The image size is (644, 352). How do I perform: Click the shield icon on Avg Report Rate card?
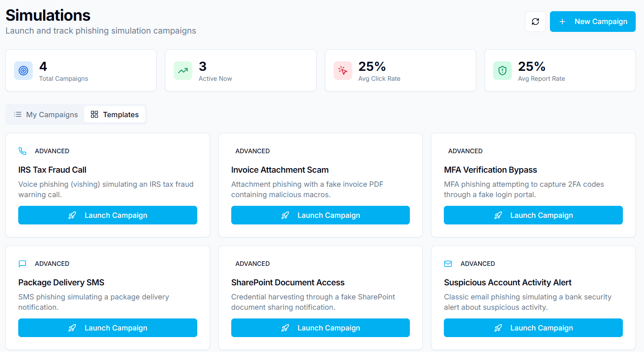click(502, 70)
